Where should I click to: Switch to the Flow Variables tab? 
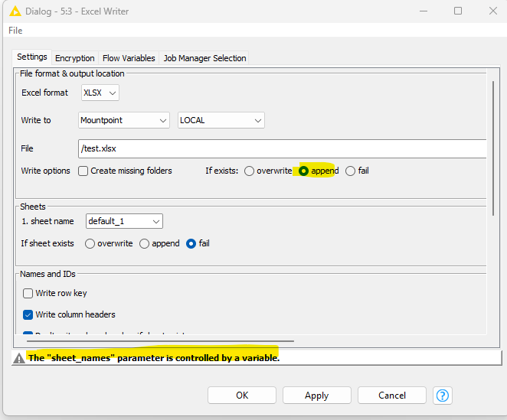click(x=129, y=58)
